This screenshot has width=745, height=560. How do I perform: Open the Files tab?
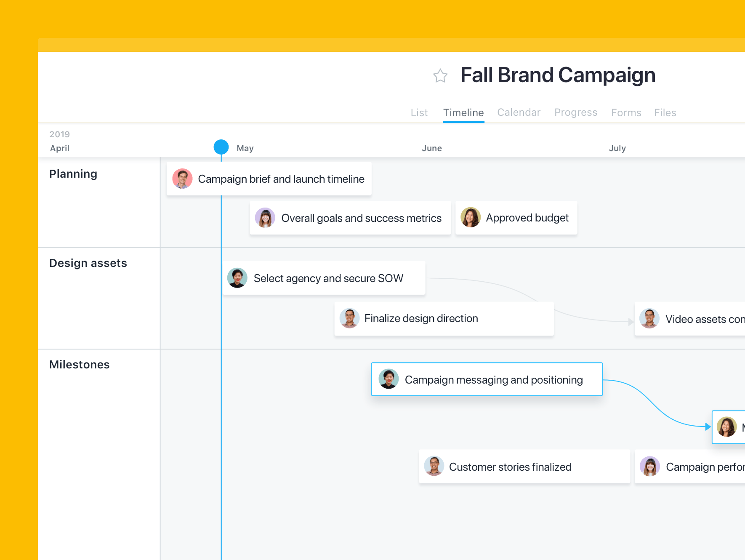point(665,112)
